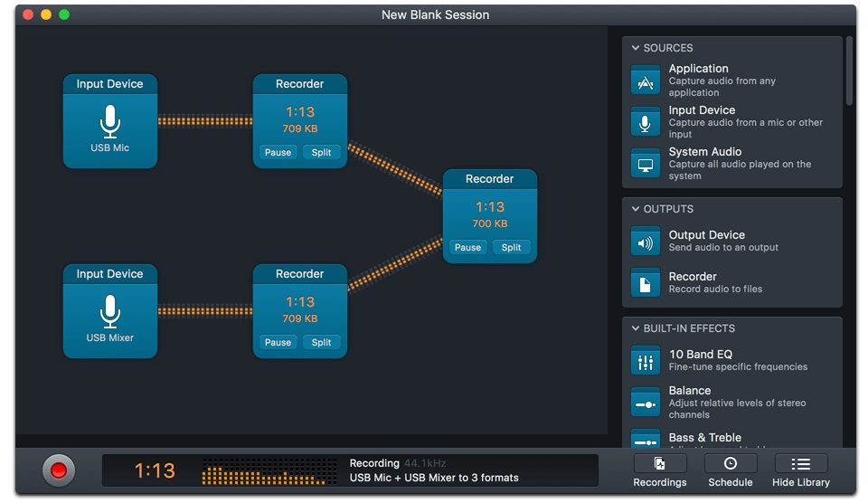Toggle Hide Library panel button

pyautogui.click(x=800, y=470)
